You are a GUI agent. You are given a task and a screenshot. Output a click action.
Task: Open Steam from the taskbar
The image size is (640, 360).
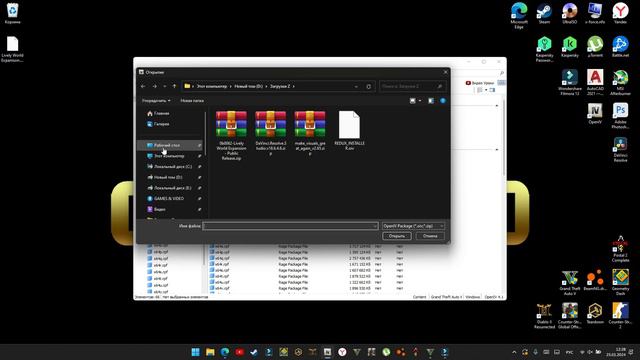(x=254, y=352)
